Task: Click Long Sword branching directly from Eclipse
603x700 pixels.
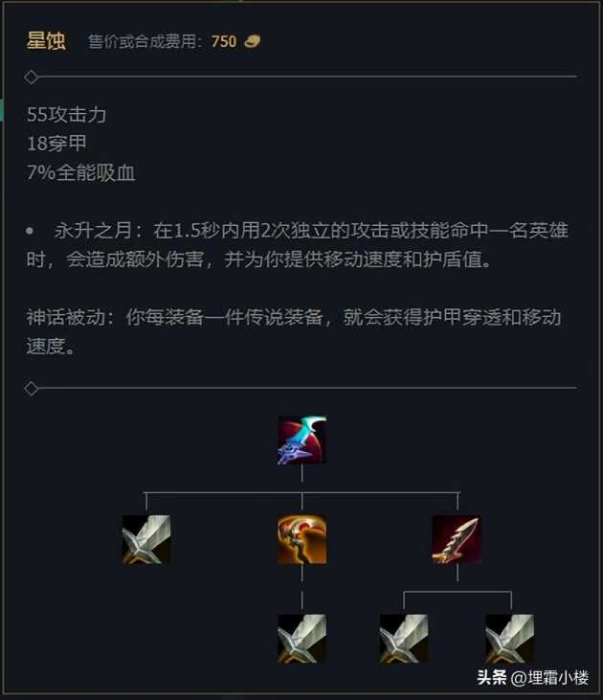Action: click(x=146, y=539)
